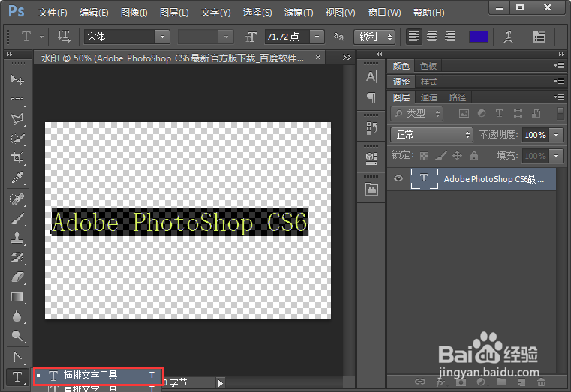Toggle Lock image pixels

(441, 156)
